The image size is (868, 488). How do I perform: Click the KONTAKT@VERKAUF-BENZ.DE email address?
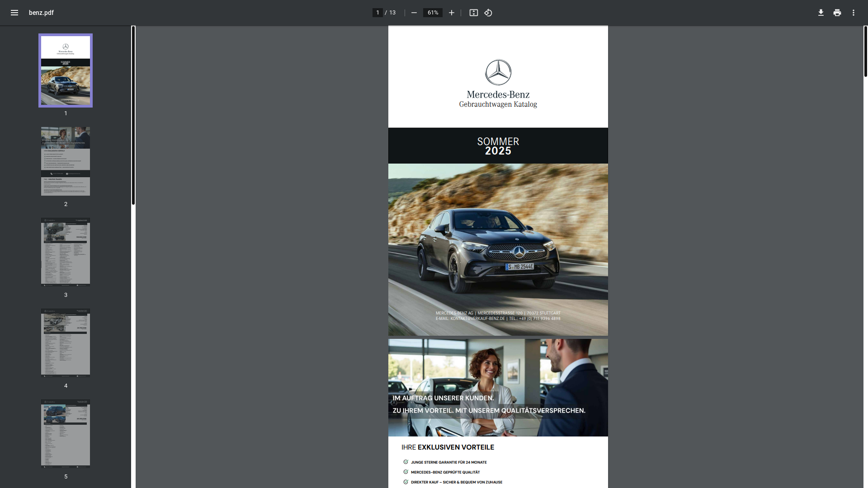[477, 319]
